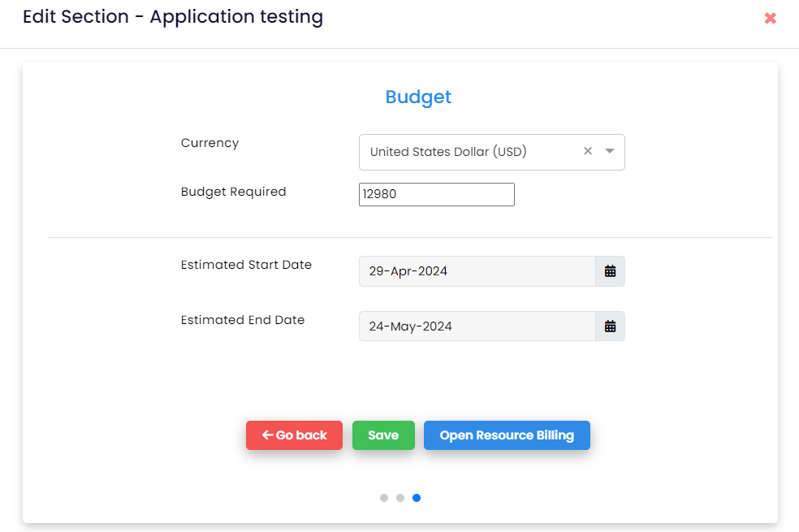This screenshot has width=799, height=532.
Task: Save the budget section changes
Action: (383, 435)
